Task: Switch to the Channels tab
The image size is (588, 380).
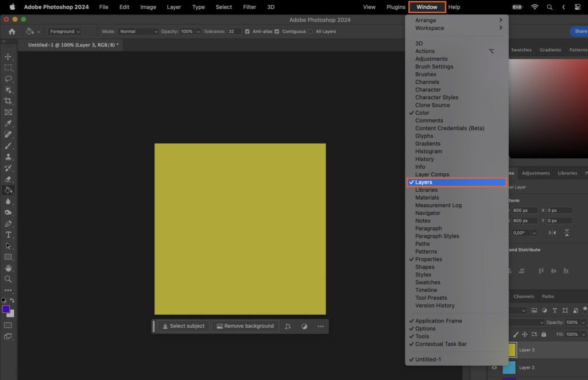Action: [523, 296]
